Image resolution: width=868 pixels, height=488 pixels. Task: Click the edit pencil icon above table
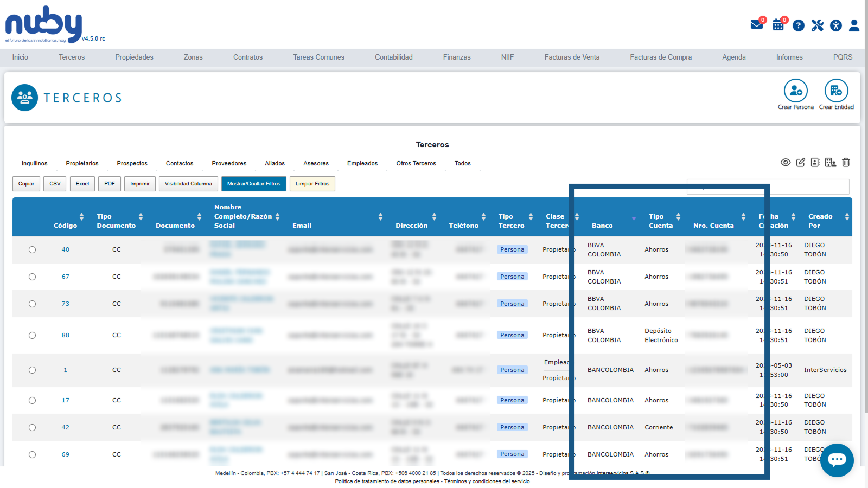(x=801, y=162)
